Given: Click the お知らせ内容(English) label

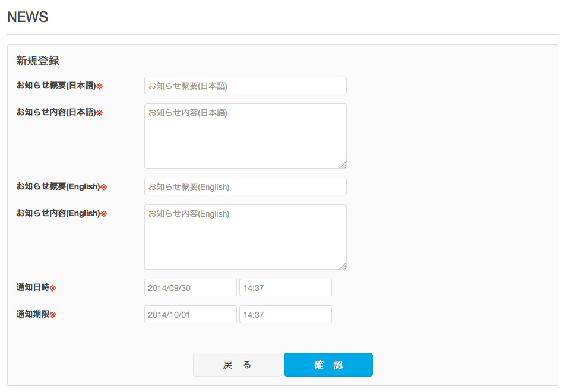Looking at the screenshot, I should click(58, 213).
